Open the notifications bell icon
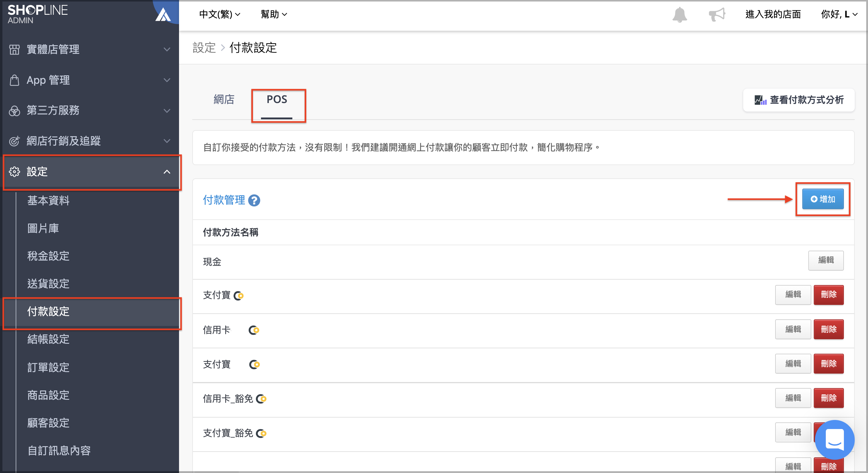Viewport: 868px width, 473px height. click(x=679, y=14)
